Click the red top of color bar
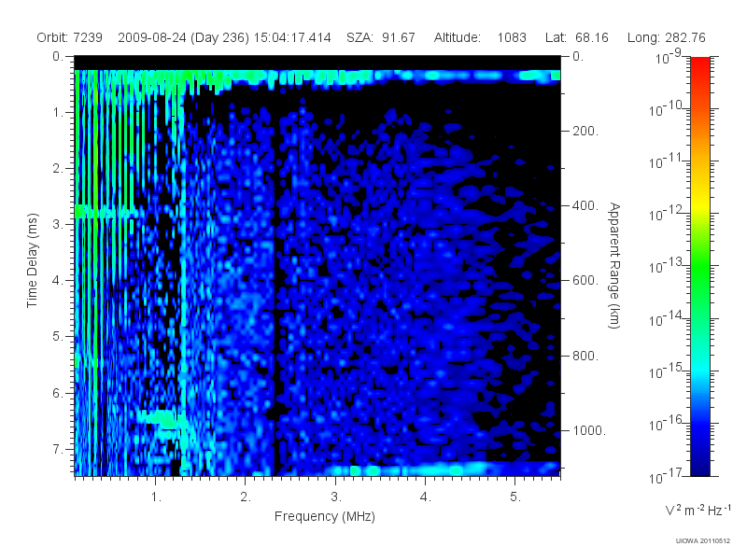 [x=699, y=74]
